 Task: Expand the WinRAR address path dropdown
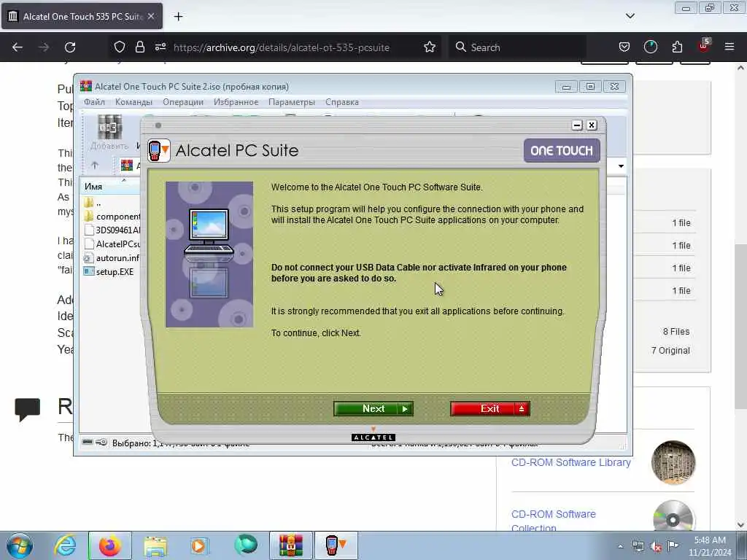[x=621, y=166]
